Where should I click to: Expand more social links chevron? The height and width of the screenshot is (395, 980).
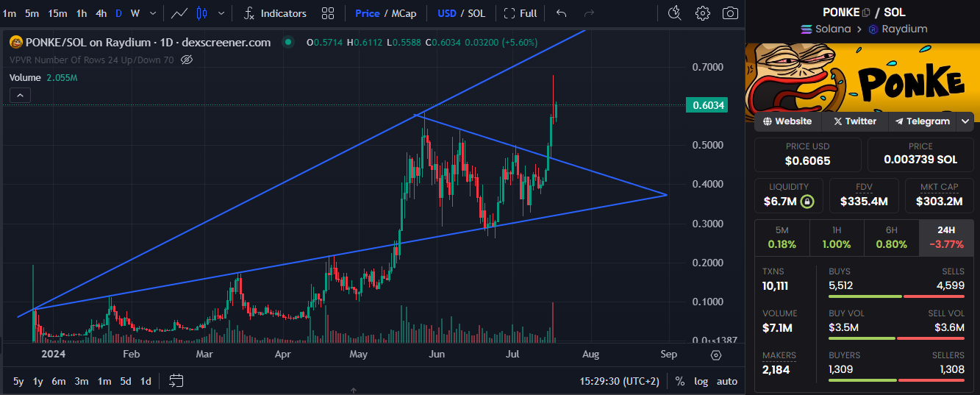966,122
